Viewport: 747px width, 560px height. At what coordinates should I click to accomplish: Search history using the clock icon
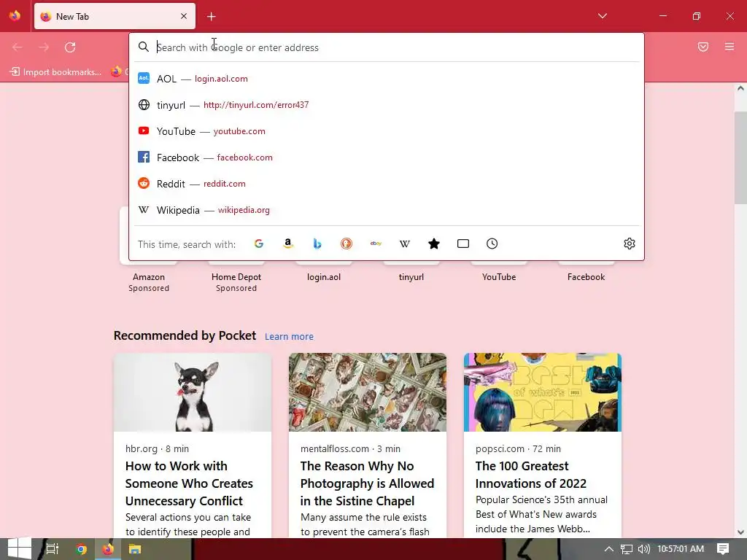492,244
